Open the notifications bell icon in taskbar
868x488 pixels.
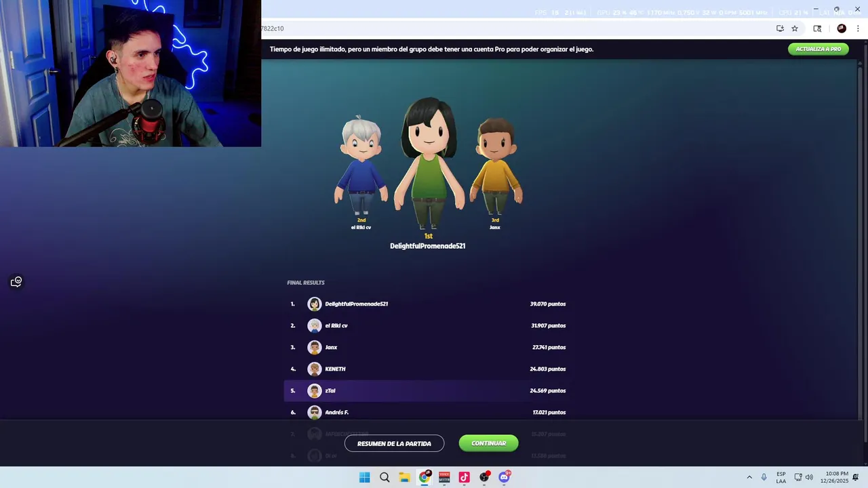(856, 477)
